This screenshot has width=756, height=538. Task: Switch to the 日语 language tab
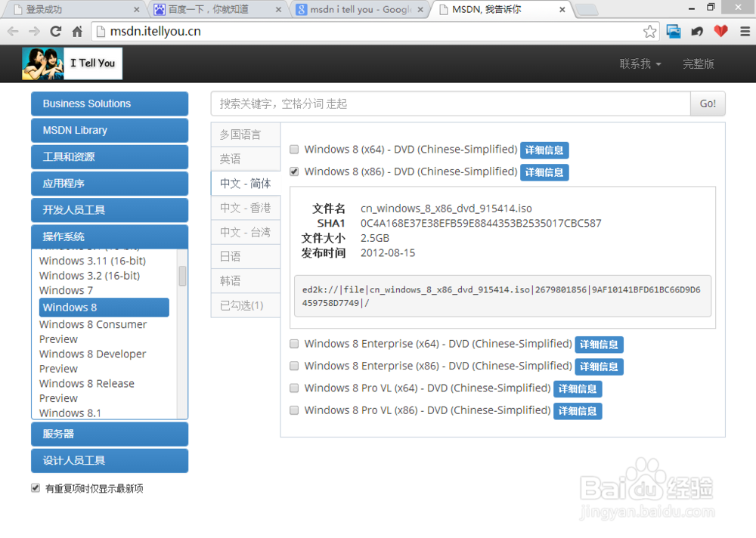(246, 256)
